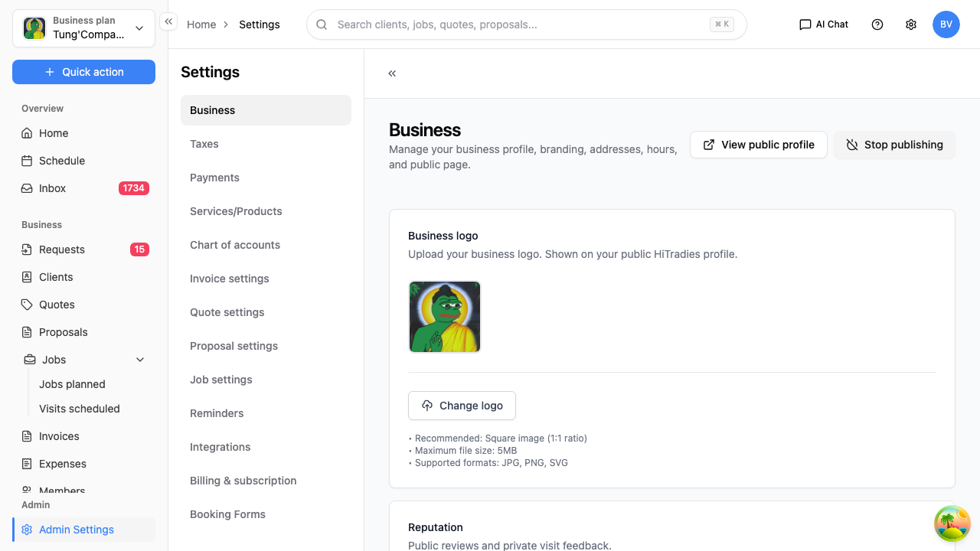Screen dimensions: 980x551
Task: Collapse settings panel using double-chevron icon
Action: 392,73
